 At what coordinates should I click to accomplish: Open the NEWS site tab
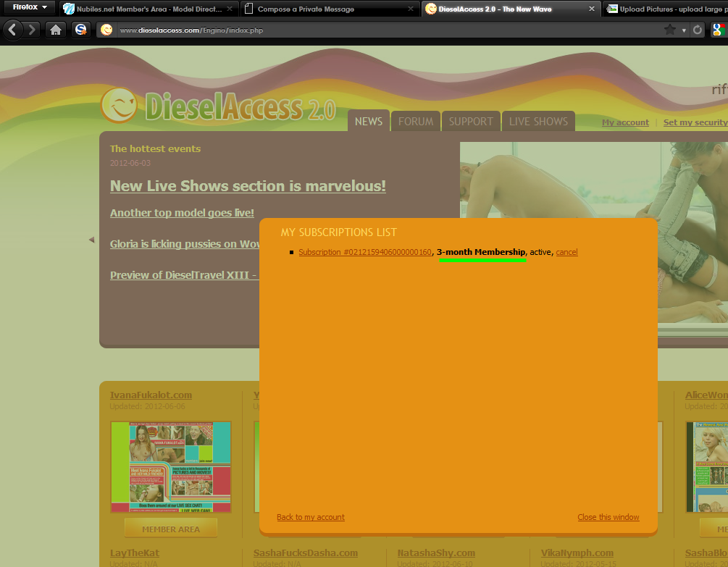[369, 121]
